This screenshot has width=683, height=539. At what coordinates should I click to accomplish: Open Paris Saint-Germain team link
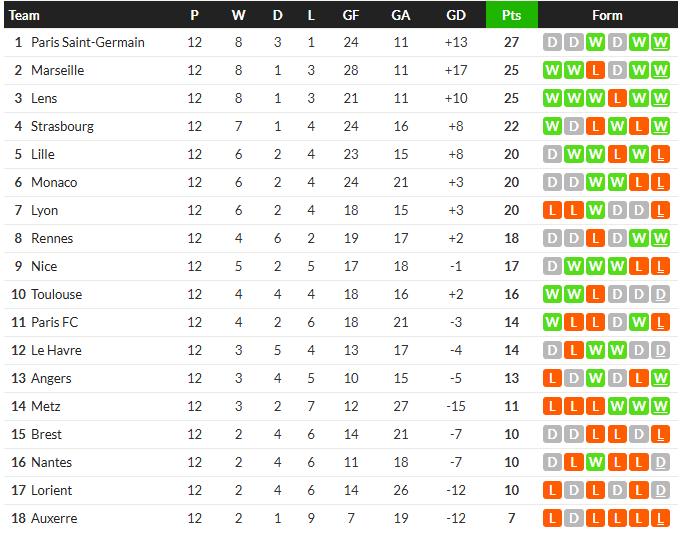click(x=88, y=42)
